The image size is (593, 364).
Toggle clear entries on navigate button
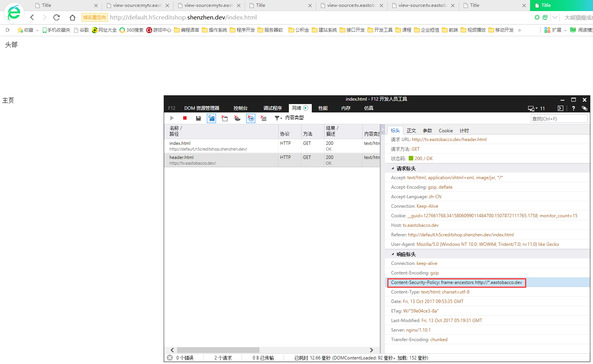pyautogui.click(x=251, y=118)
